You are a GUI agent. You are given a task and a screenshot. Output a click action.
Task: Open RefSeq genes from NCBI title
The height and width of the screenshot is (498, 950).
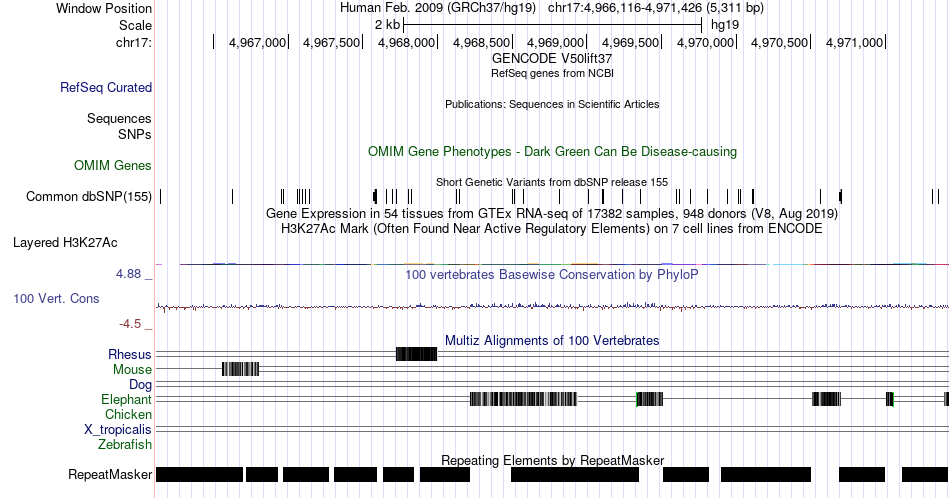(552, 73)
